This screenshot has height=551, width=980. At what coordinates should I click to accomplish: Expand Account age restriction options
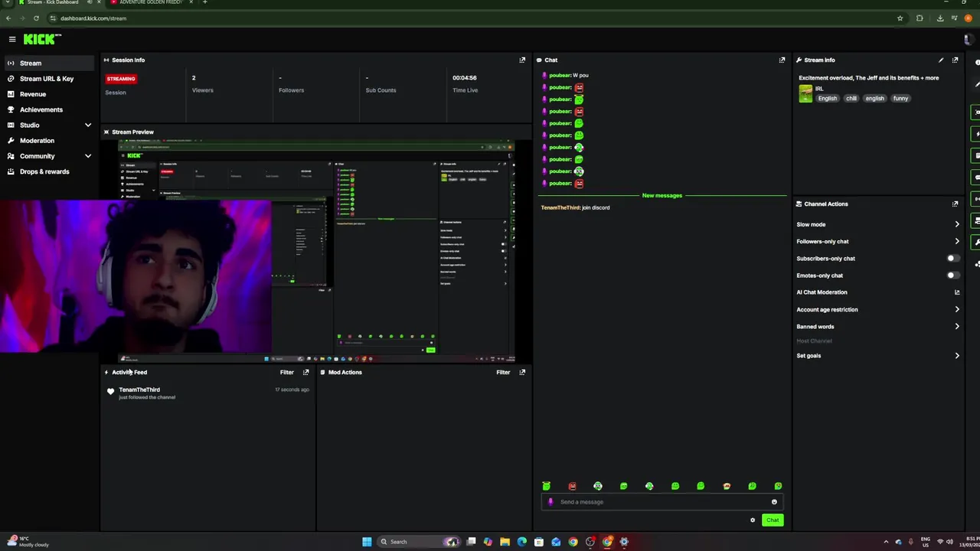(956, 309)
